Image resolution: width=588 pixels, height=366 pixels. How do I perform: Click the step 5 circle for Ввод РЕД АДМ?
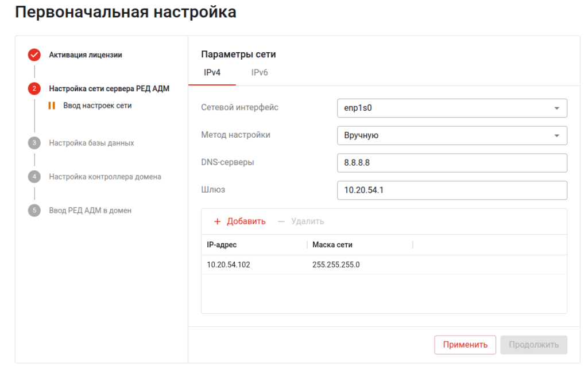point(34,211)
